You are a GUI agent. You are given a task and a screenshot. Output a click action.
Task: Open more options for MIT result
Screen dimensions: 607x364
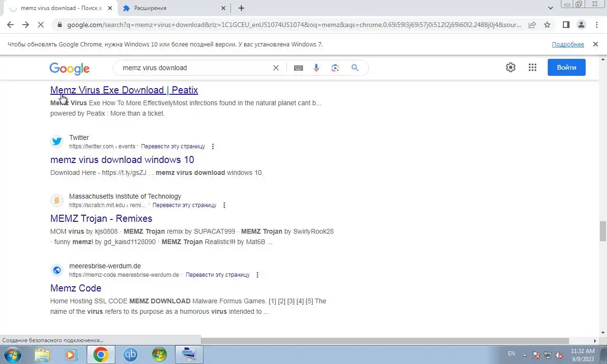(x=224, y=205)
